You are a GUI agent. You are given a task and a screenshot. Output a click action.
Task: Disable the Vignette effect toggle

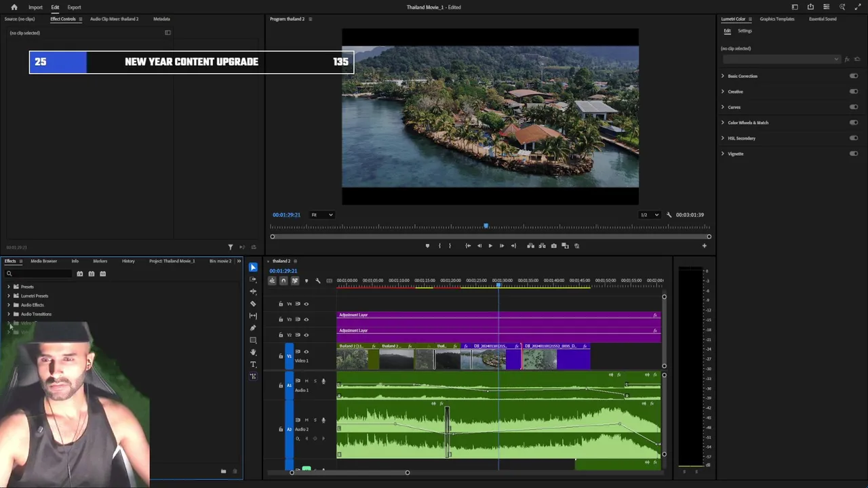(853, 154)
